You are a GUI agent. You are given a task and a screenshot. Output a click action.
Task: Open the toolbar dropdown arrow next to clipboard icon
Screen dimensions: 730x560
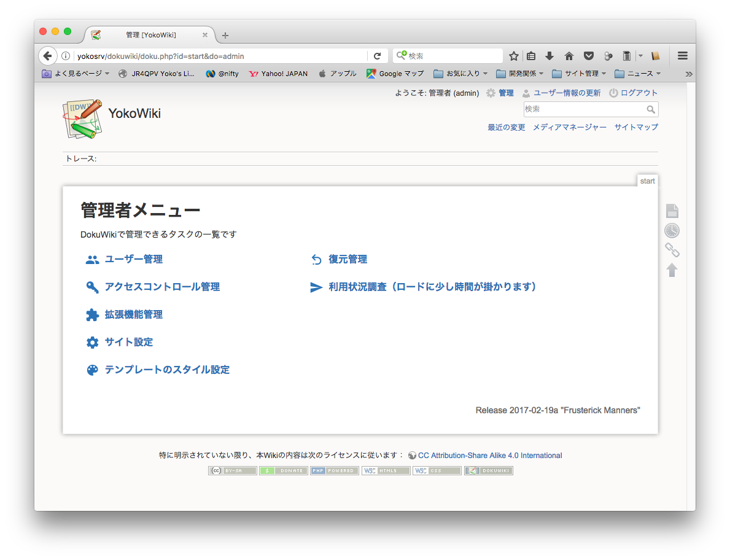[640, 56]
